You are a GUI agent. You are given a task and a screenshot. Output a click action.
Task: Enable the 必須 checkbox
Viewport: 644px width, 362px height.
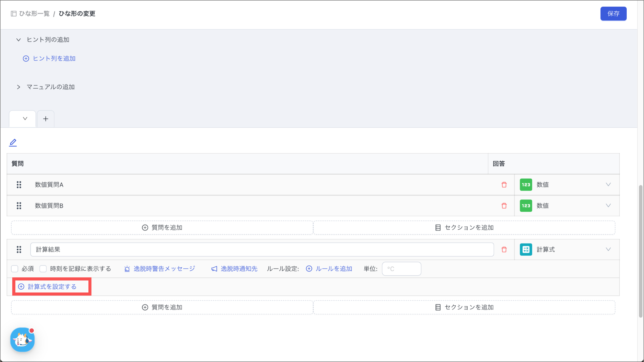(x=15, y=269)
